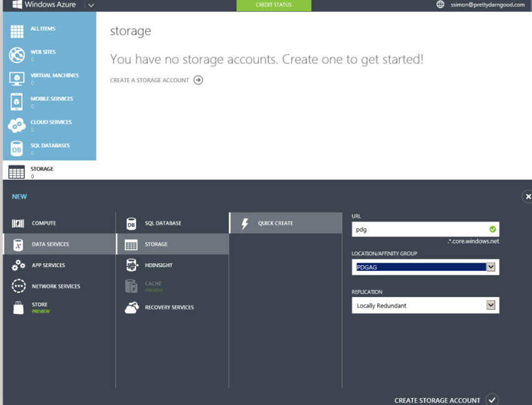Image resolution: width=532 pixels, height=405 pixels.
Task: Select VIRTUAL MACHINES label in sidebar
Action: (54, 76)
